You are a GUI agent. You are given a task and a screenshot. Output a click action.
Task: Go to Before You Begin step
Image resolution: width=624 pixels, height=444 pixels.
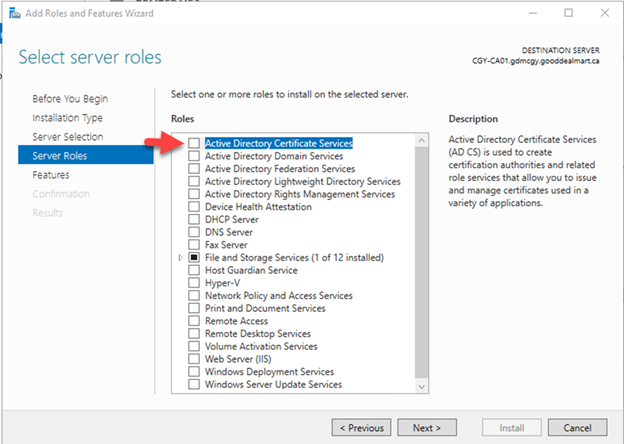click(x=70, y=99)
